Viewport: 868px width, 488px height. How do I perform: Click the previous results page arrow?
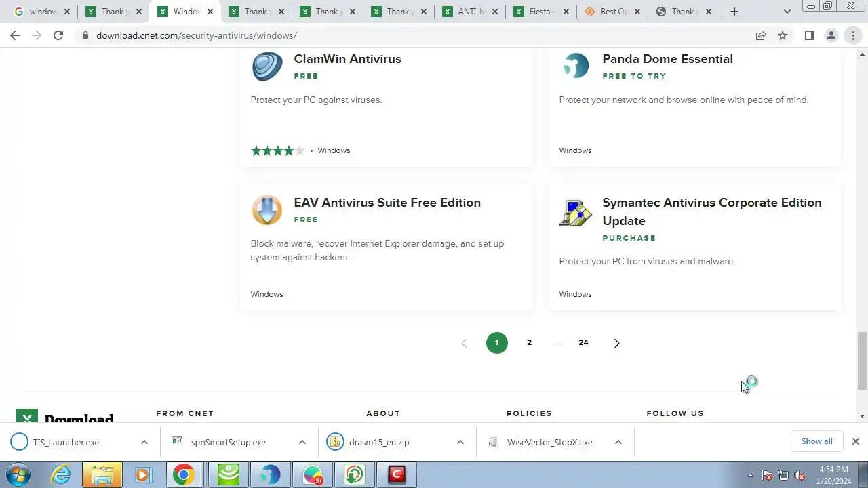pyautogui.click(x=464, y=343)
